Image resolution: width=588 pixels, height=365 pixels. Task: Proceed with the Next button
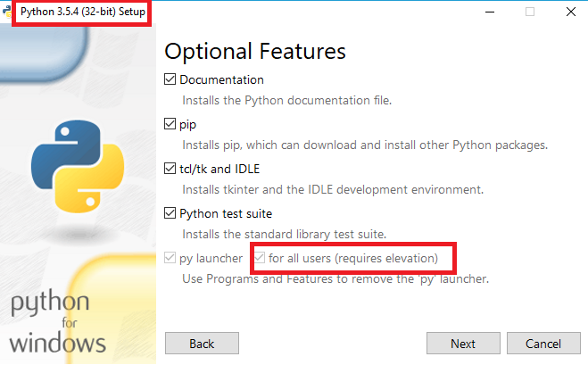pos(463,344)
